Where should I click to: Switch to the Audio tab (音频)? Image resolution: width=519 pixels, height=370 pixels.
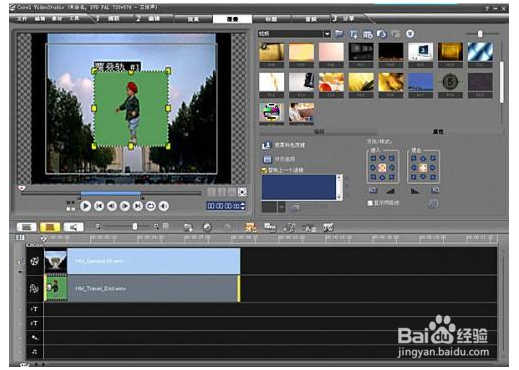311,19
